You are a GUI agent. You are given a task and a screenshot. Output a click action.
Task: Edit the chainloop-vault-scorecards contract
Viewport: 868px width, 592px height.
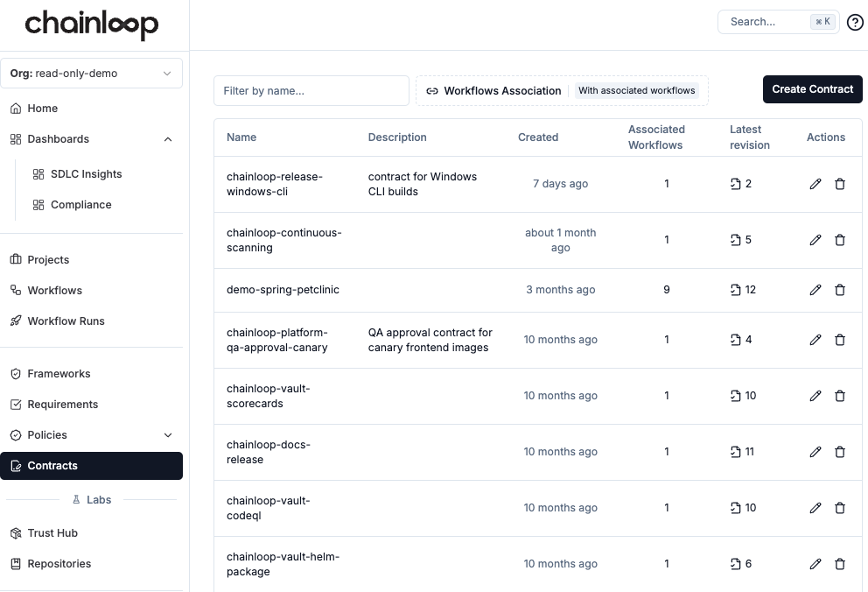point(815,396)
